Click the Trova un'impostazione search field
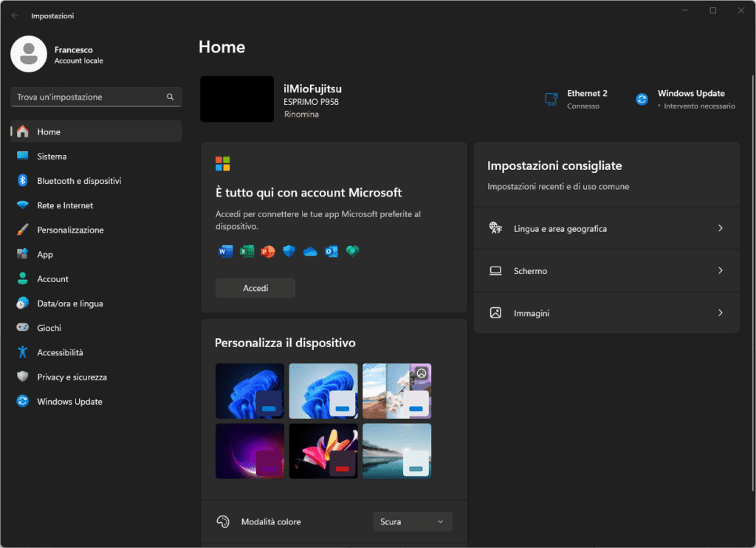This screenshot has width=756, height=548. [89, 97]
